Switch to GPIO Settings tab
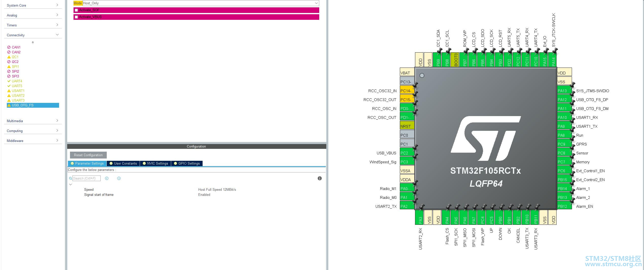Screen dimensions: 644x270 (x=187, y=163)
